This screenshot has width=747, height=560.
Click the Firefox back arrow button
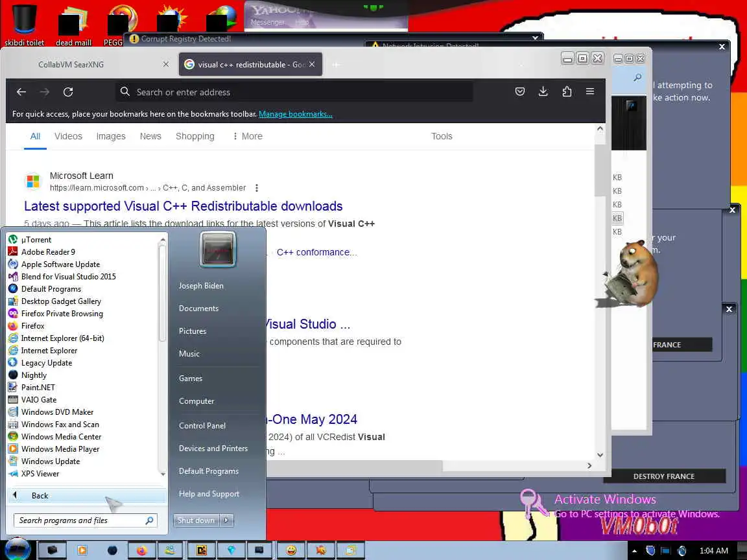click(21, 92)
